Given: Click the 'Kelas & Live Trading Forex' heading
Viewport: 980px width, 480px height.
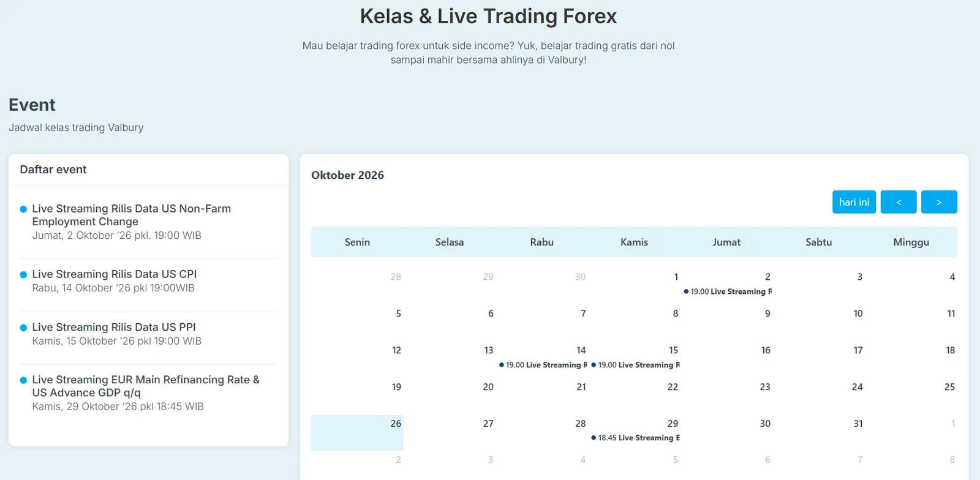Looking at the screenshot, I should pyautogui.click(x=488, y=16).
